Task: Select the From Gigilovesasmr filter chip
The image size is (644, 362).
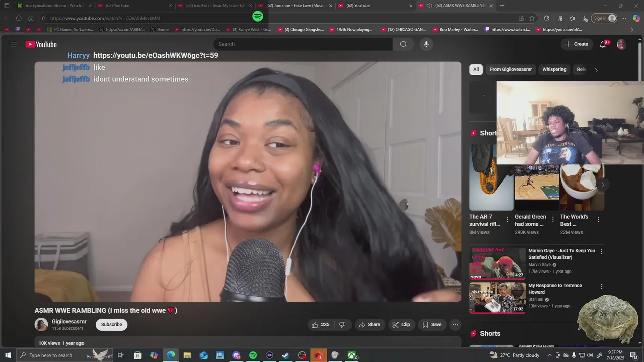Action: tap(511, 69)
